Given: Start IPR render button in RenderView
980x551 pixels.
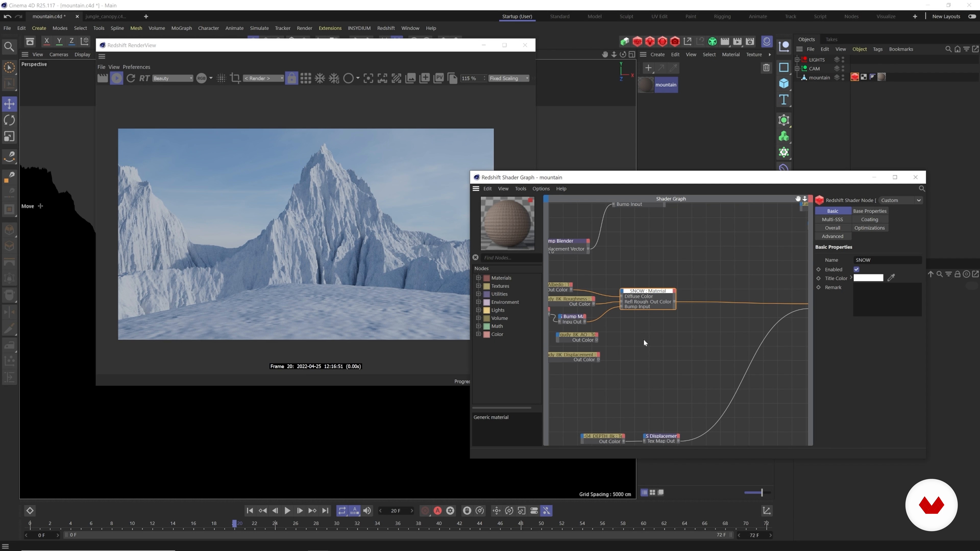Looking at the screenshot, I should tap(116, 78).
